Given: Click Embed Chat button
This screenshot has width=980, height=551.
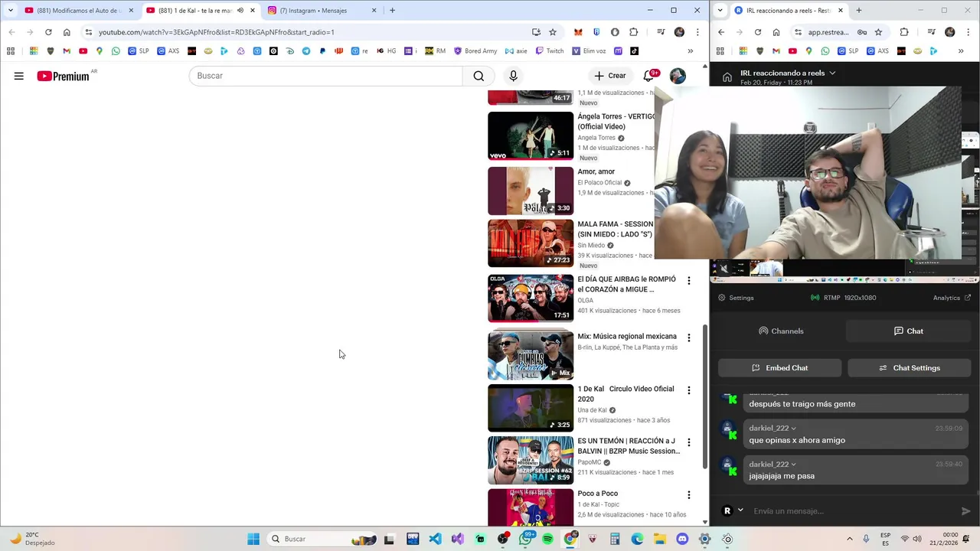Looking at the screenshot, I should 780,368.
